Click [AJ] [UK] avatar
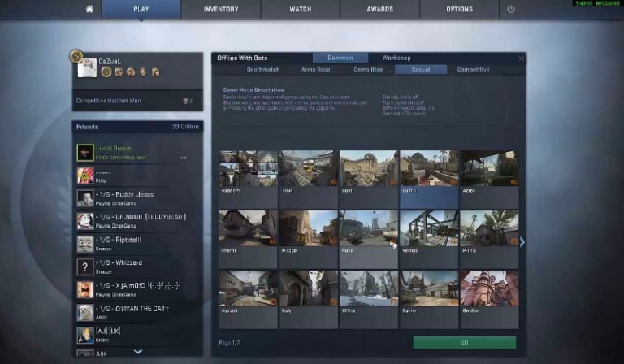 (x=85, y=336)
